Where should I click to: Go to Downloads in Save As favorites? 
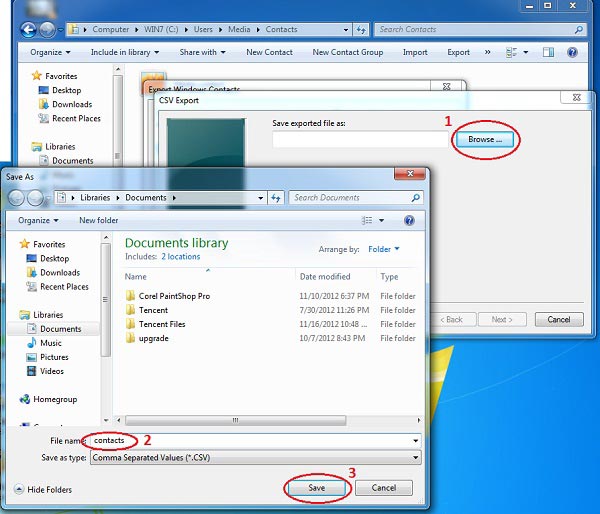click(60, 272)
